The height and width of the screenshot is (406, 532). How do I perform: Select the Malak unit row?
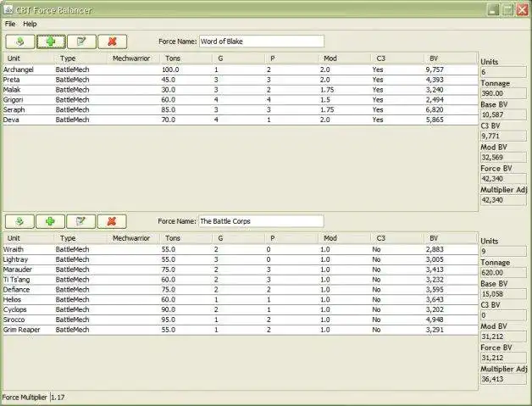click(x=241, y=90)
